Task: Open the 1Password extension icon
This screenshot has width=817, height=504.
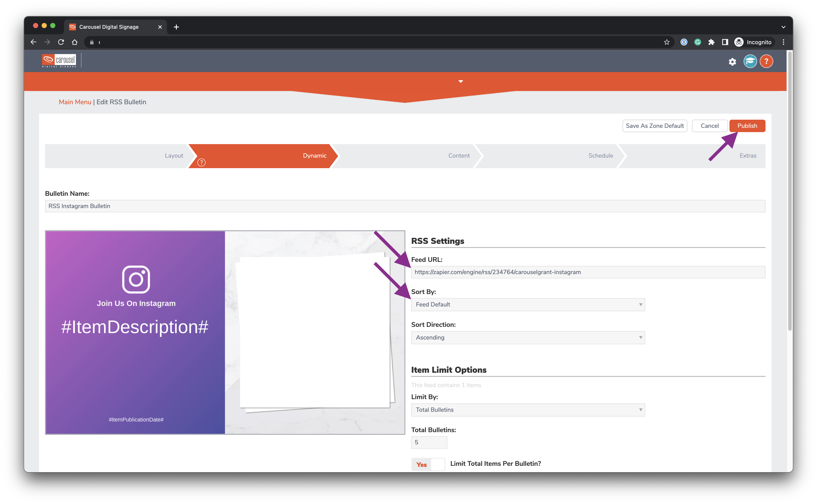Action: (x=684, y=42)
